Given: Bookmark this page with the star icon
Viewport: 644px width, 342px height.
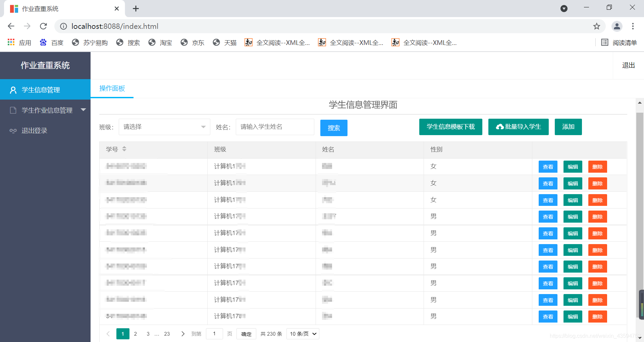Looking at the screenshot, I should (x=596, y=26).
